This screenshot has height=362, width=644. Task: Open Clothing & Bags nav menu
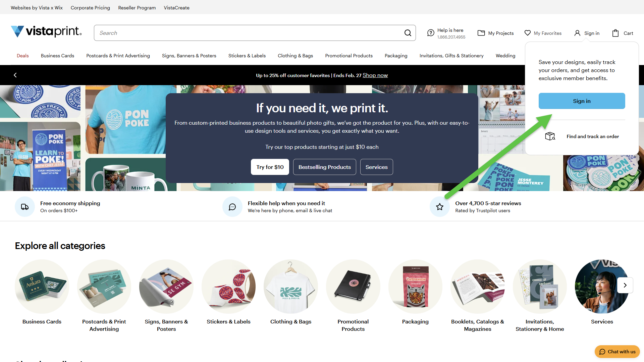tap(296, 56)
